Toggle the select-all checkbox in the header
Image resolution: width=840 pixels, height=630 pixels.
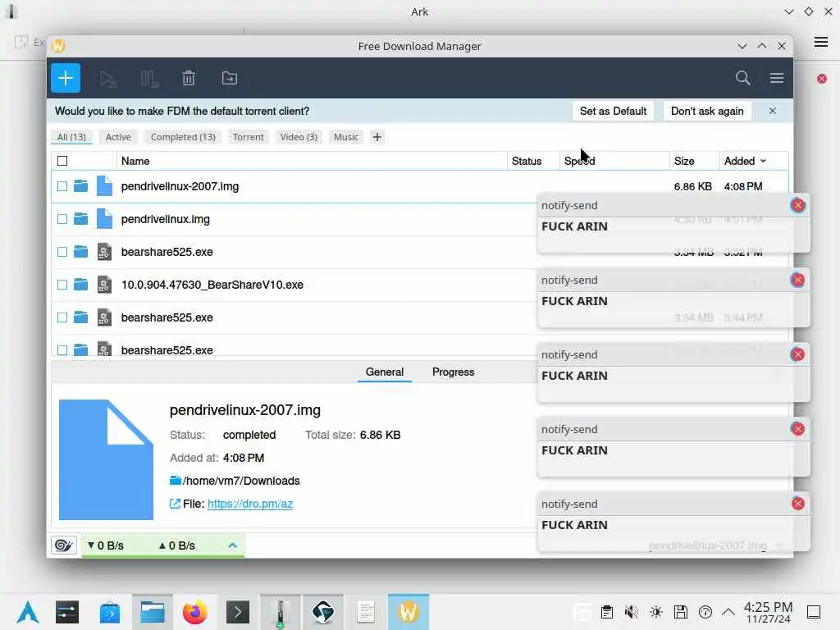point(62,161)
